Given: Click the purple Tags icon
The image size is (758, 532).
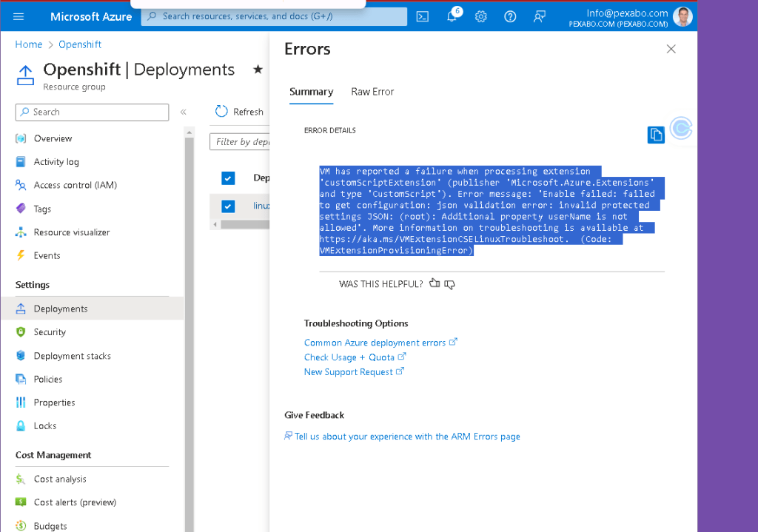Looking at the screenshot, I should (21, 208).
